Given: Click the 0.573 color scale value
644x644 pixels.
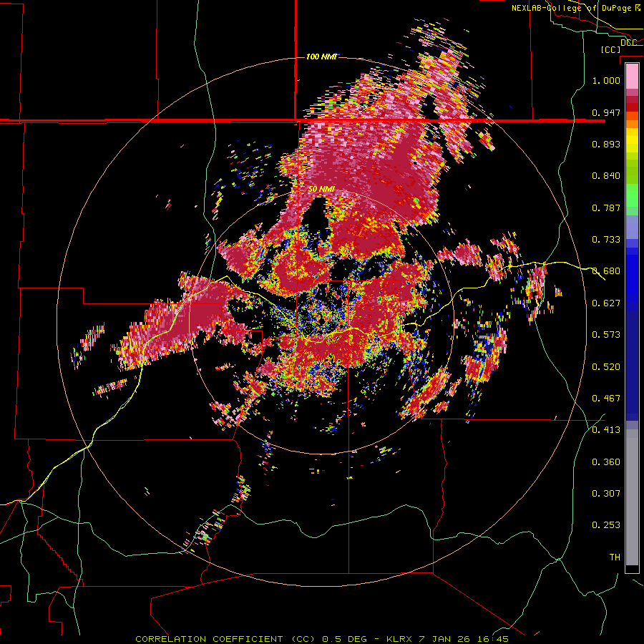Looking at the screenshot, I should [606, 334].
